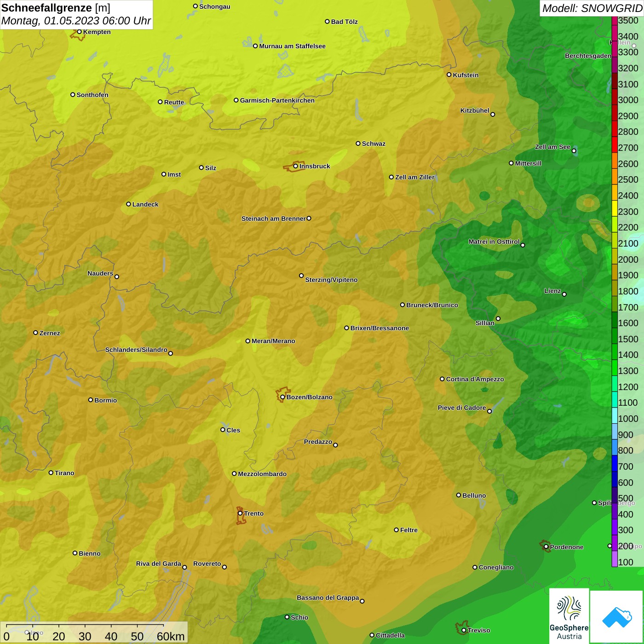
Task: Click the 60km scale bar label
Action: pos(171,636)
